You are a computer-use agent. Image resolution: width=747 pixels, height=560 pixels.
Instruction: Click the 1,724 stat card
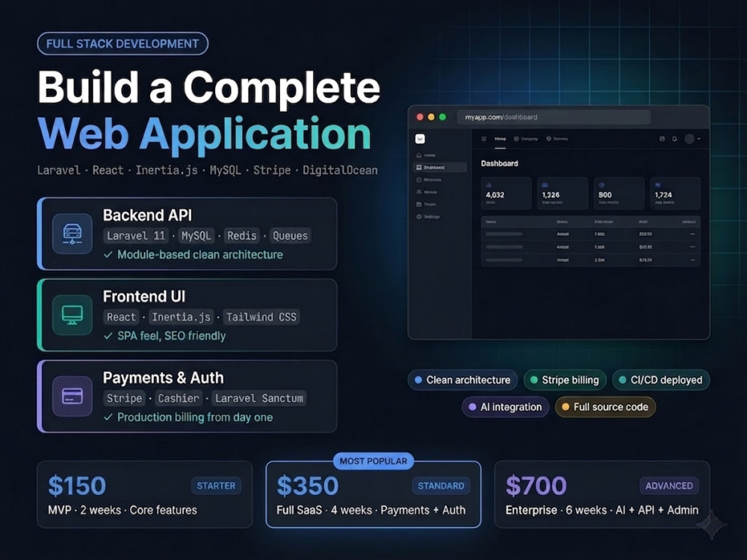[x=675, y=193]
